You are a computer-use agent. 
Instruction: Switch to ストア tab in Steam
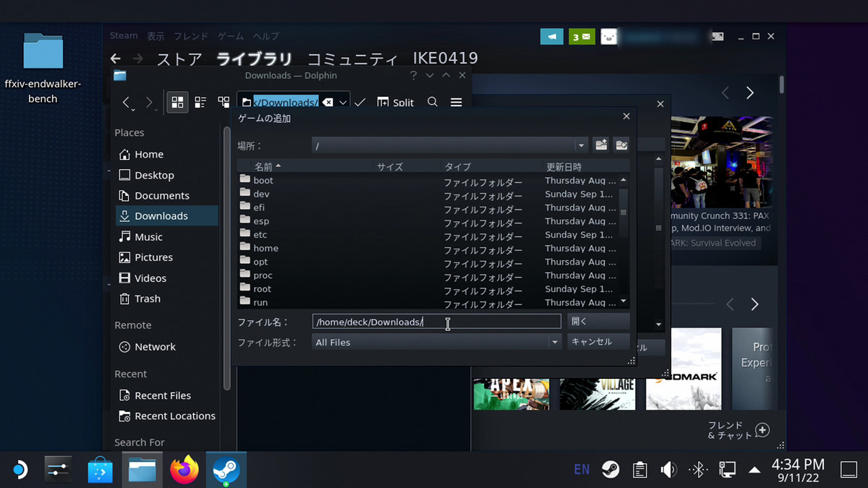click(179, 59)
